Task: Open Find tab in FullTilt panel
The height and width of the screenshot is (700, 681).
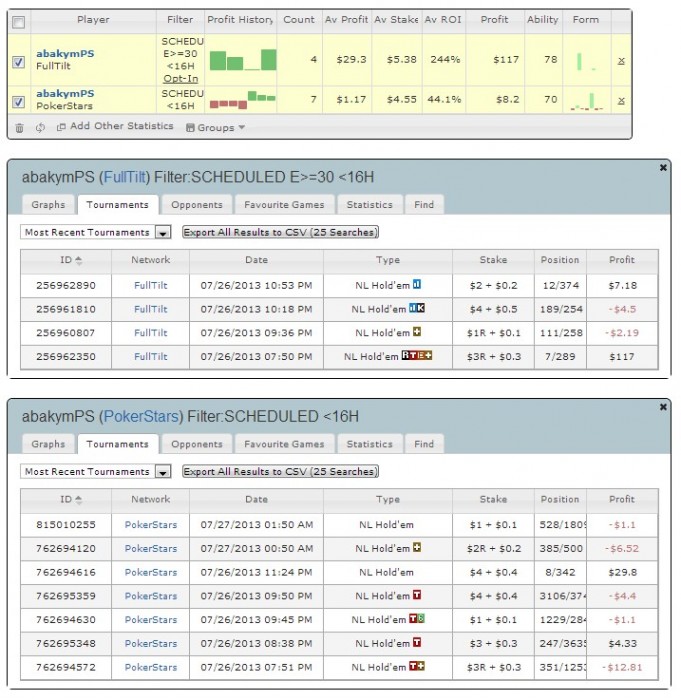Action: (424, 205)
